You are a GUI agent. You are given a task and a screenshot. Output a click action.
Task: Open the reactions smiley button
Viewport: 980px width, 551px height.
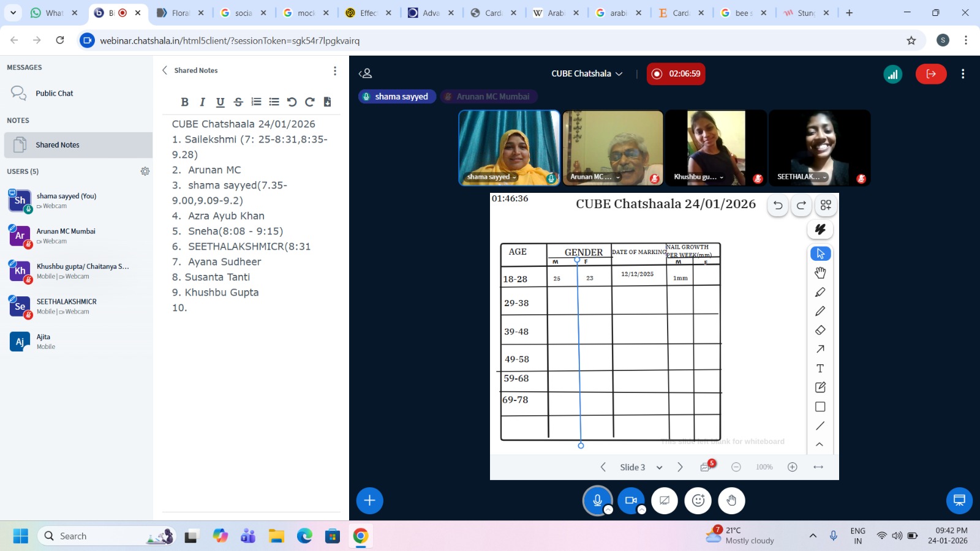(698, 501)
